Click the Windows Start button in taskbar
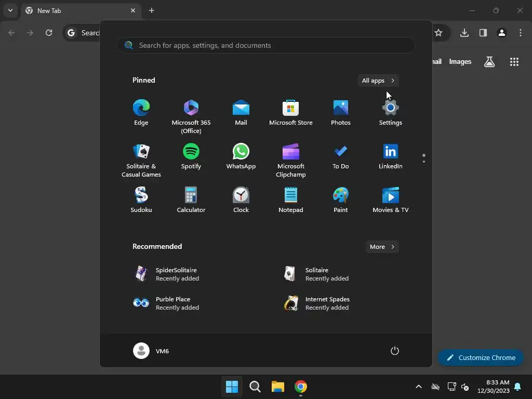 click(x=232, y=387)
